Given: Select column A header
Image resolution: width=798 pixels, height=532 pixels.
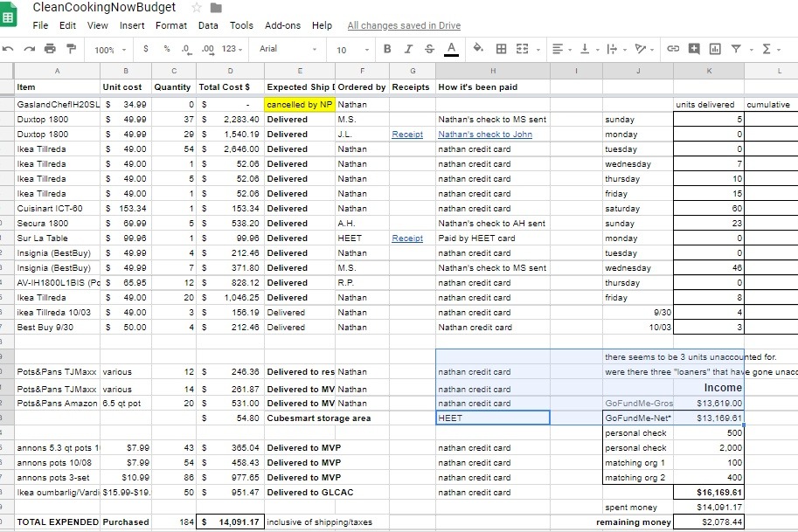Looking at the screenshot, I should tap(57, 71).
